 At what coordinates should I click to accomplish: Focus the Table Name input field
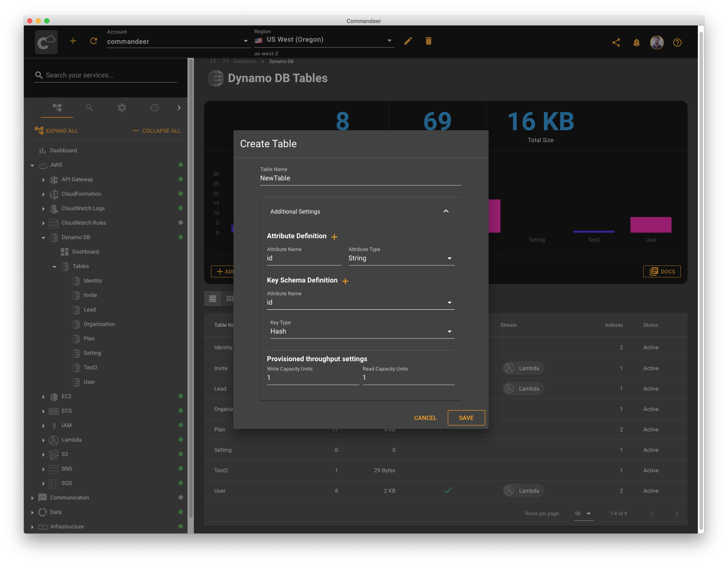(361, 178)
